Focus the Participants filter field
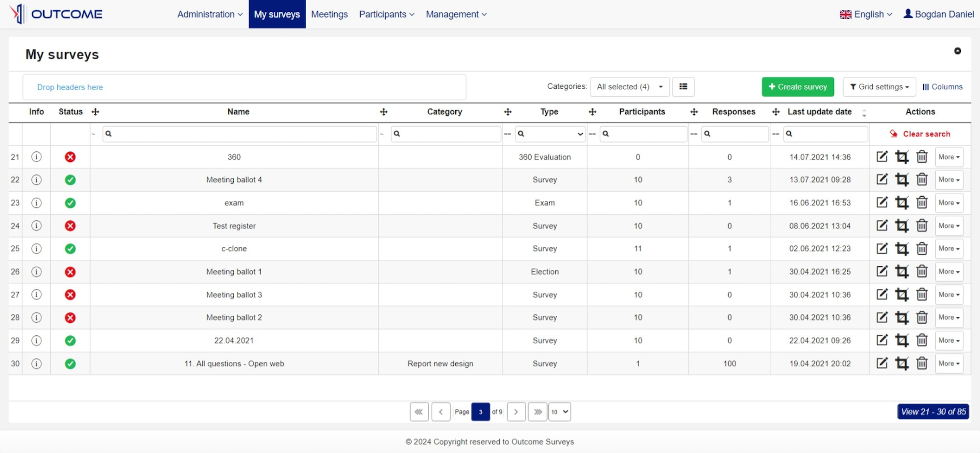The width and height of the screenshot is (980, 453). pos(643,134)
